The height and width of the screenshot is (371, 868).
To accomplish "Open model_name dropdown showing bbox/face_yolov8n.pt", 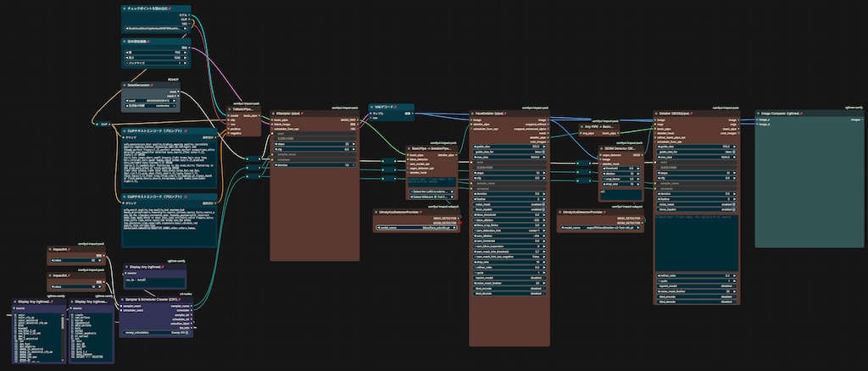I will 417,227.
